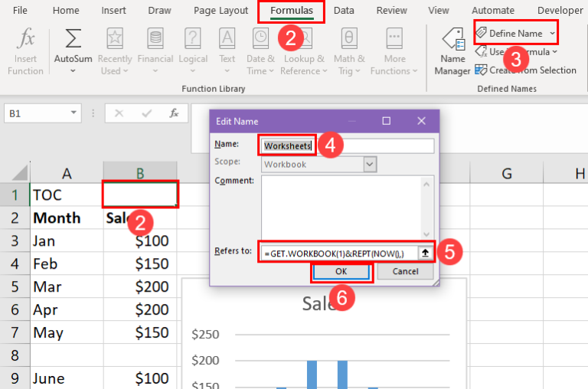The image size is (588, 389).
Task: Open the More Functions menu
Action: pos(394,51)
